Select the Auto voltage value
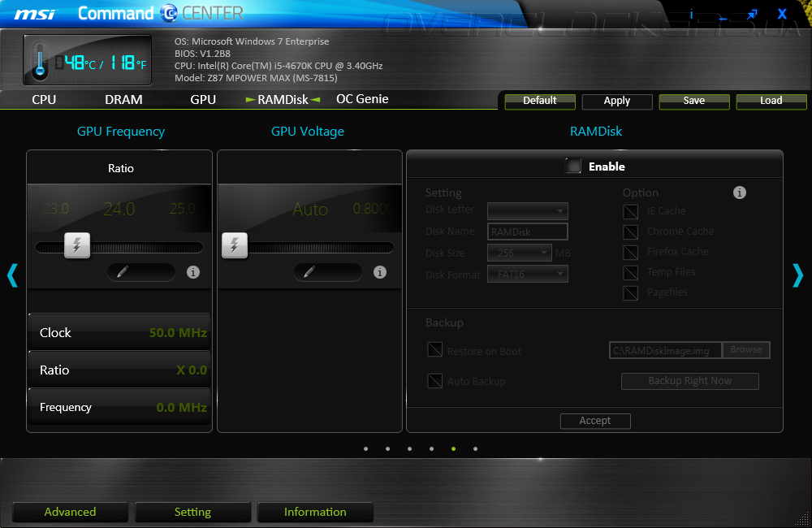This screenshot has width=812, height=528. pos(310,210)
